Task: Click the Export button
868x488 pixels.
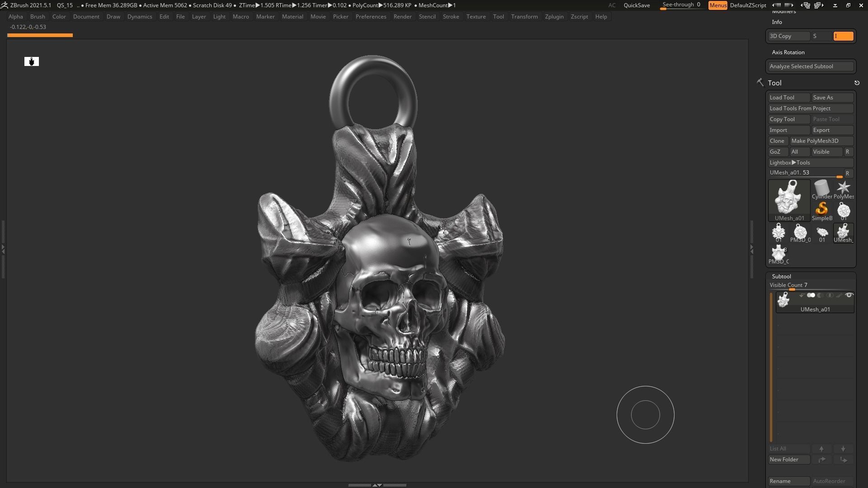Action: pos(832,130)
